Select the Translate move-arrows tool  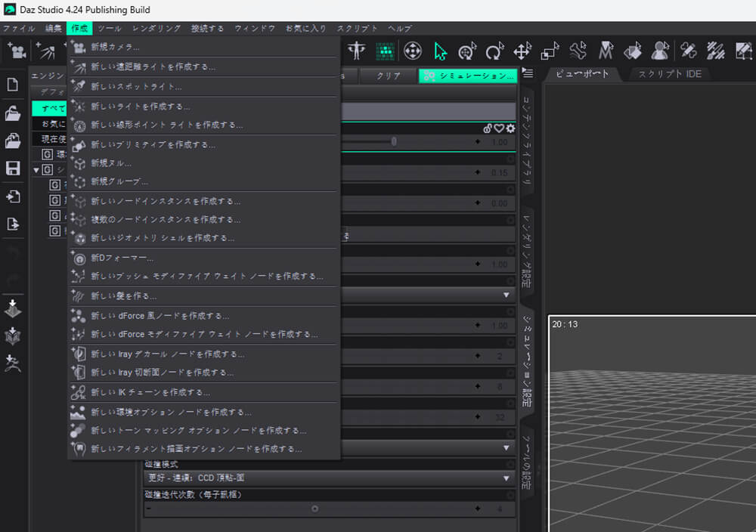tap(522, 51)
